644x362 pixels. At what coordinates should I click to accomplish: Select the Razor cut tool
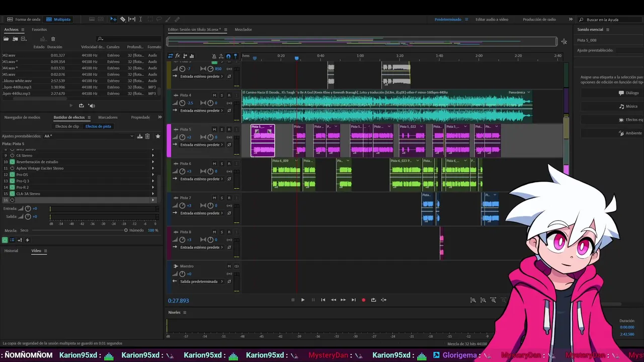(123, 19)
